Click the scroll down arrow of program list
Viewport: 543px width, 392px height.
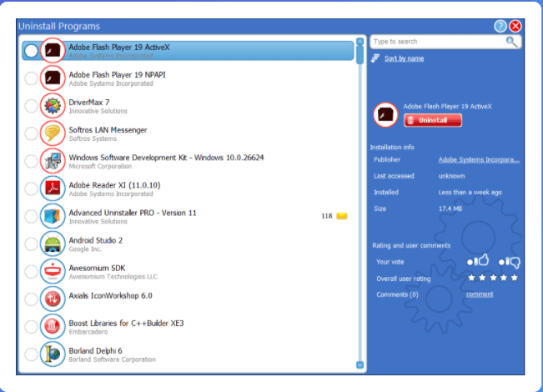pyautogui.click(x=359, y=365)
